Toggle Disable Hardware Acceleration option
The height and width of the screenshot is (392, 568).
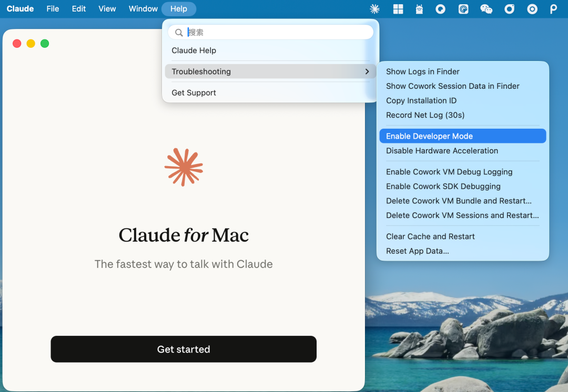[442, 151]
